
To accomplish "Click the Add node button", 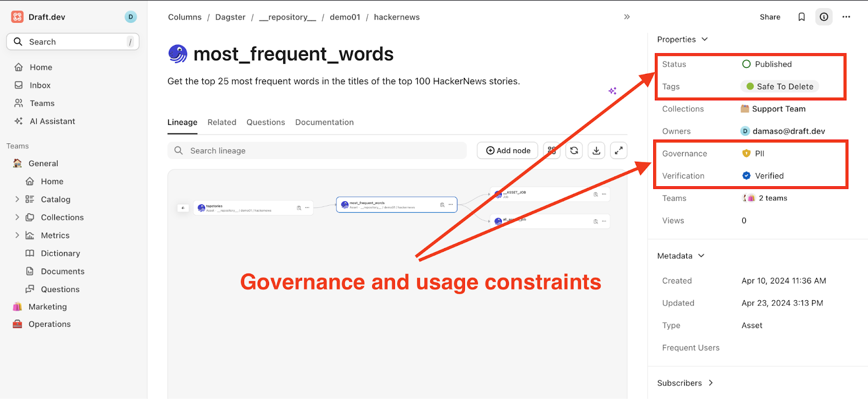I will click(508, 150).
